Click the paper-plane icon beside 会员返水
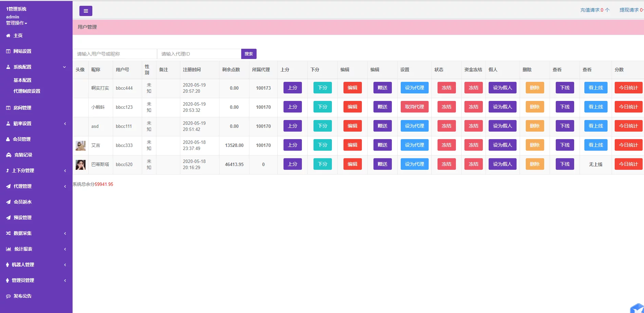The height and width of the screenshot is (313, 644). 8,202
